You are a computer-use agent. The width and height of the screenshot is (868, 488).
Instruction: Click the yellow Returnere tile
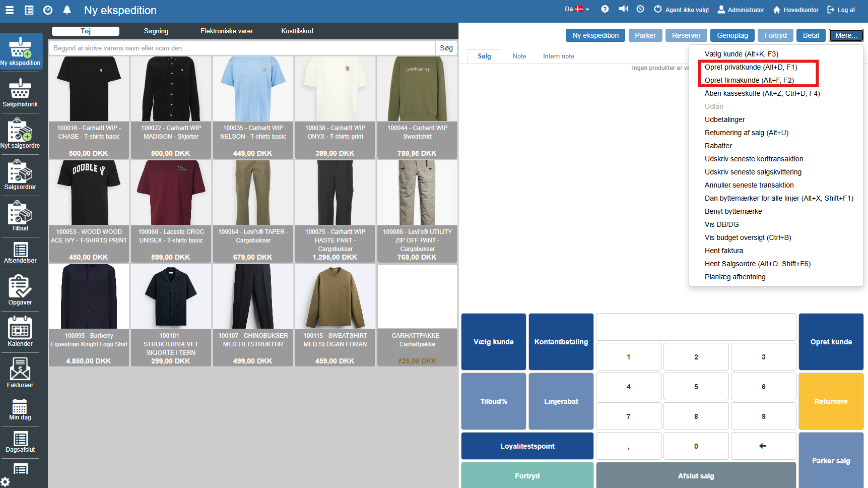[x=831, y=401]
